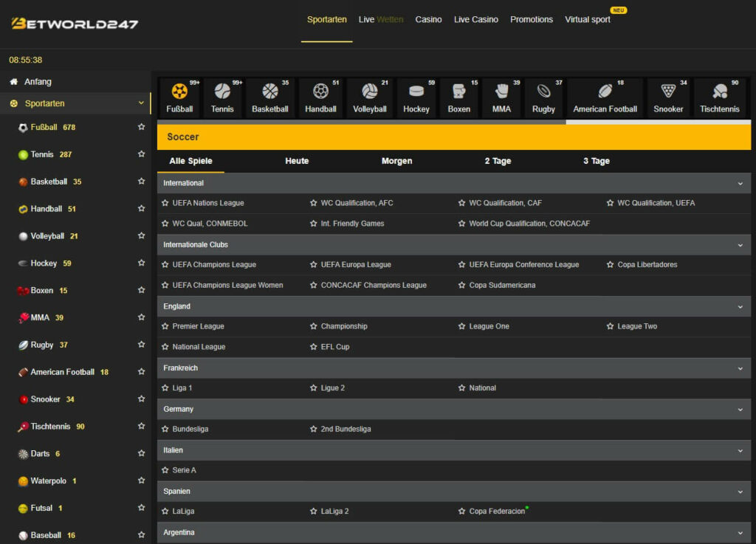Viewport: 756px width, 544px height.
Task: Toggle the star beside Copa Libertadores
Action: [x=610, y=264]
